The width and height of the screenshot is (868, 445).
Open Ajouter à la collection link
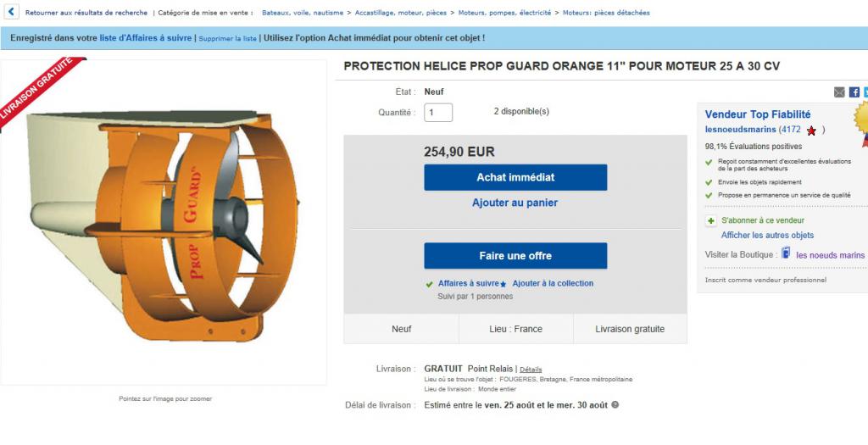point(553,283)
